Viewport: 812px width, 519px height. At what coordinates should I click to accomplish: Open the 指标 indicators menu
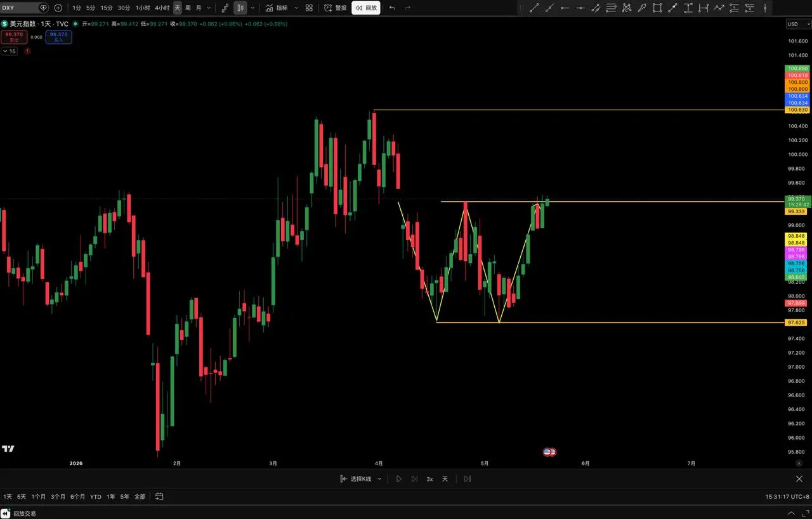click(277, 8)
